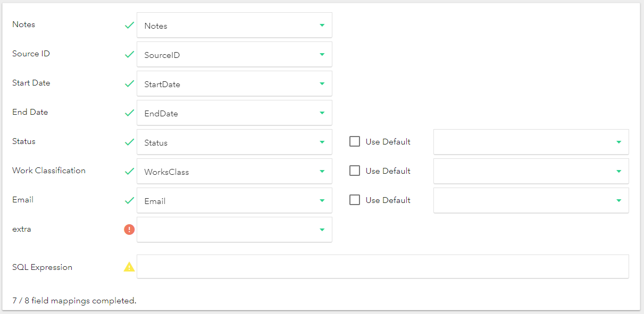Click into the SQL Expression text field

click(x=382, y=267)
